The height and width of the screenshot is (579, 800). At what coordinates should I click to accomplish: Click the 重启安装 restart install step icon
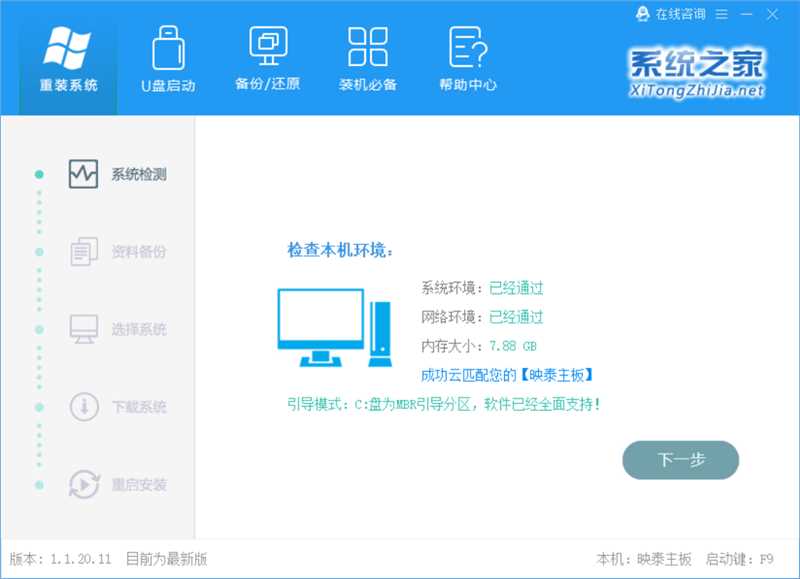click(83, 485)
